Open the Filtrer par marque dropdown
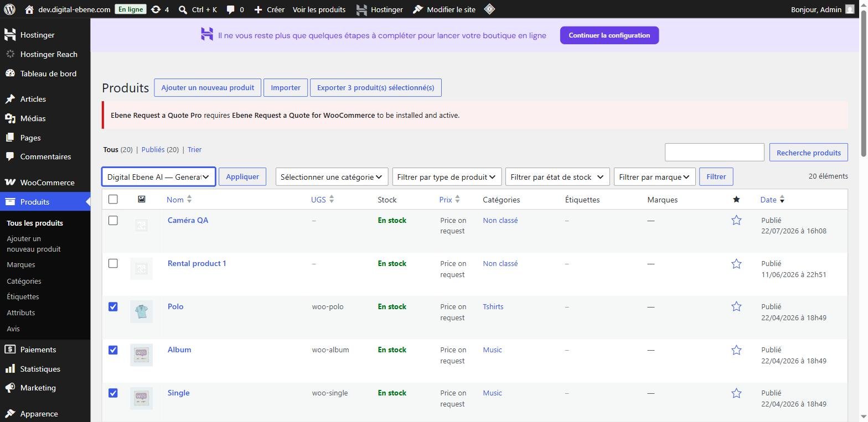This screenshot has width=868, height=422. 655,177
